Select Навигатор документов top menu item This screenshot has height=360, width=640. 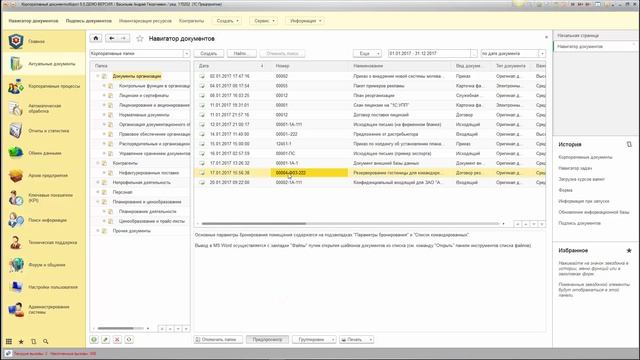click(33, 21)
